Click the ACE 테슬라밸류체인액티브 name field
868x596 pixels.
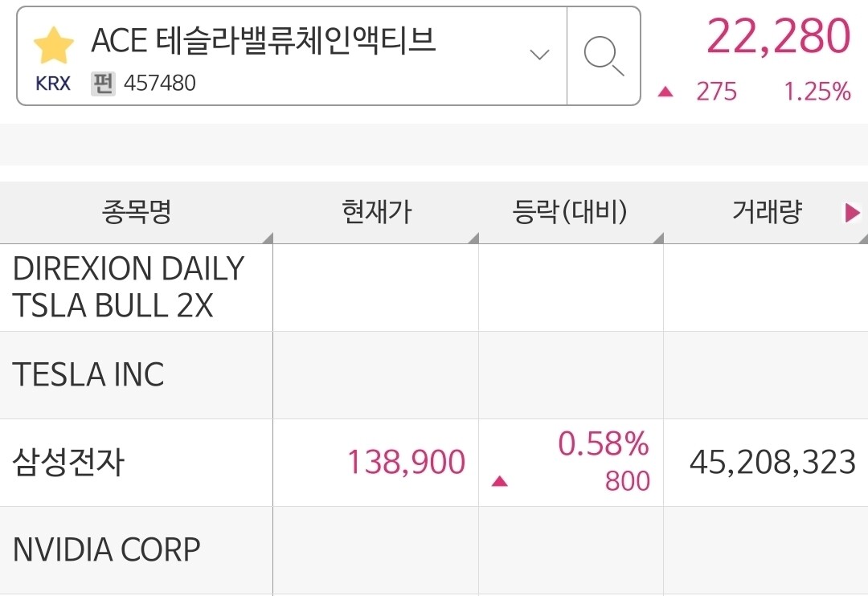[x=292, y=56]
